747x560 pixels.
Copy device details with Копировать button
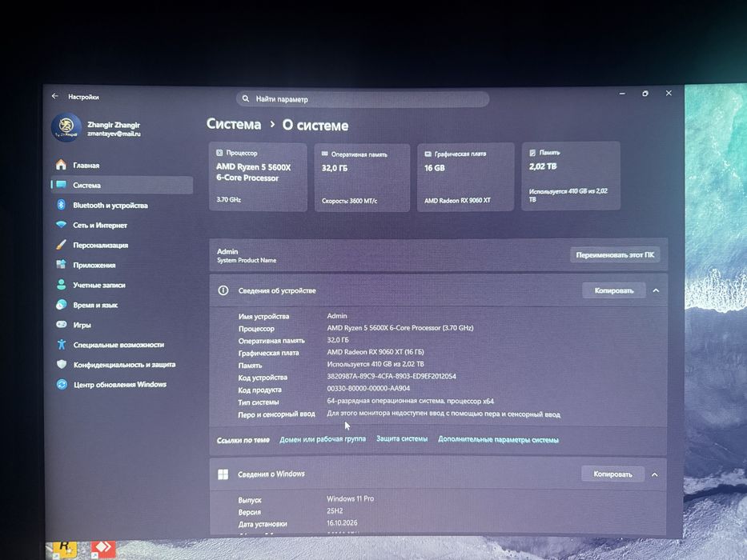tap(614, 290)
